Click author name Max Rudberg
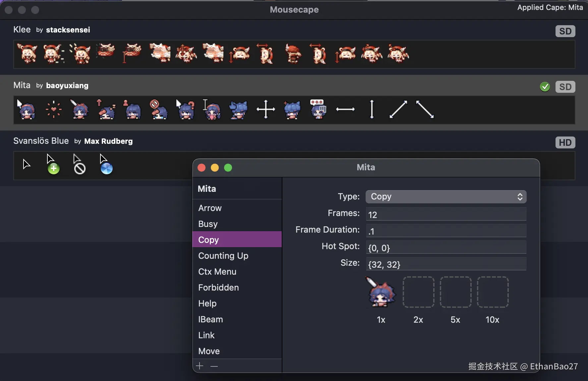 [x=108, y=141]
